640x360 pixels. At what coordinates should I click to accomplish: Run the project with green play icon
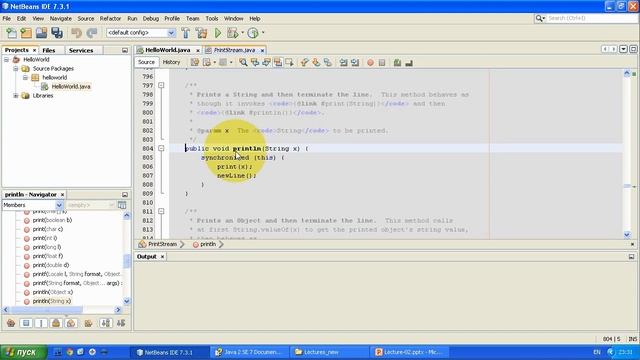pos(218,33)
